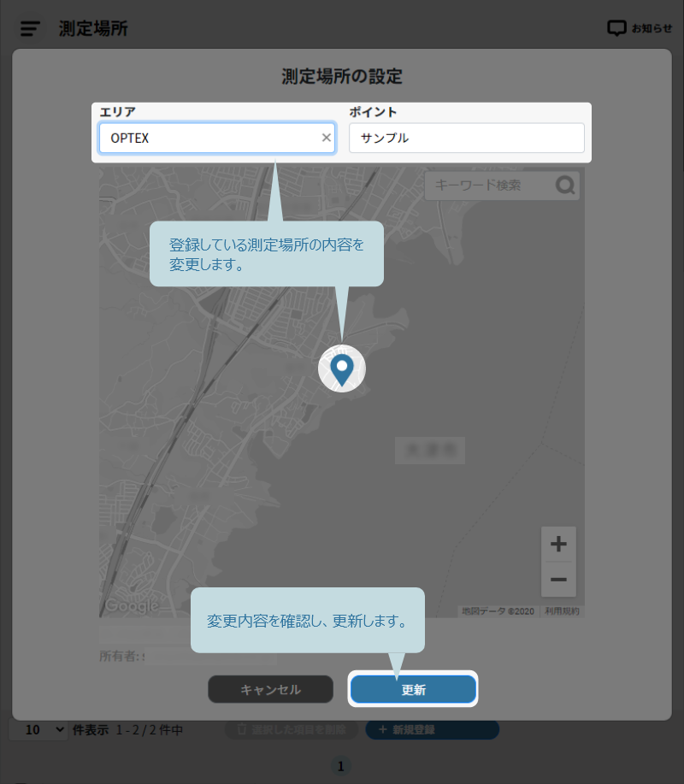Open the 利用規約 map terms link
This screenshot has height=784, width=684.
(562, 611)
